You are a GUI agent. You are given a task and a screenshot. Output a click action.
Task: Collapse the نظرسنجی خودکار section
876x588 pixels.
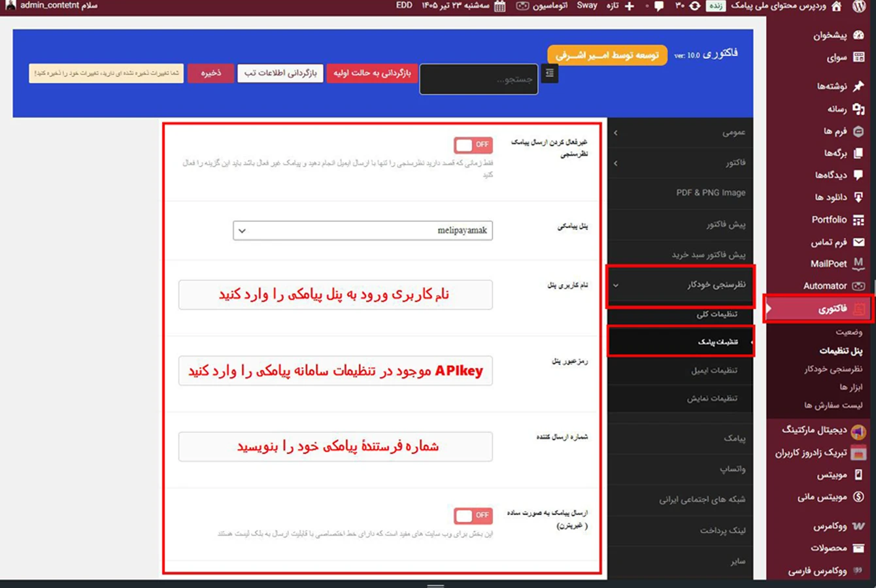point(680,285)
